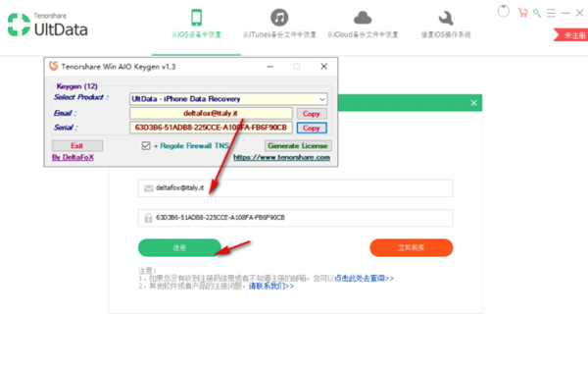The height and width of the screenshot is (367, 588).
Task: Select the iCloud backup cloud icon
Action: coord(363,18)
